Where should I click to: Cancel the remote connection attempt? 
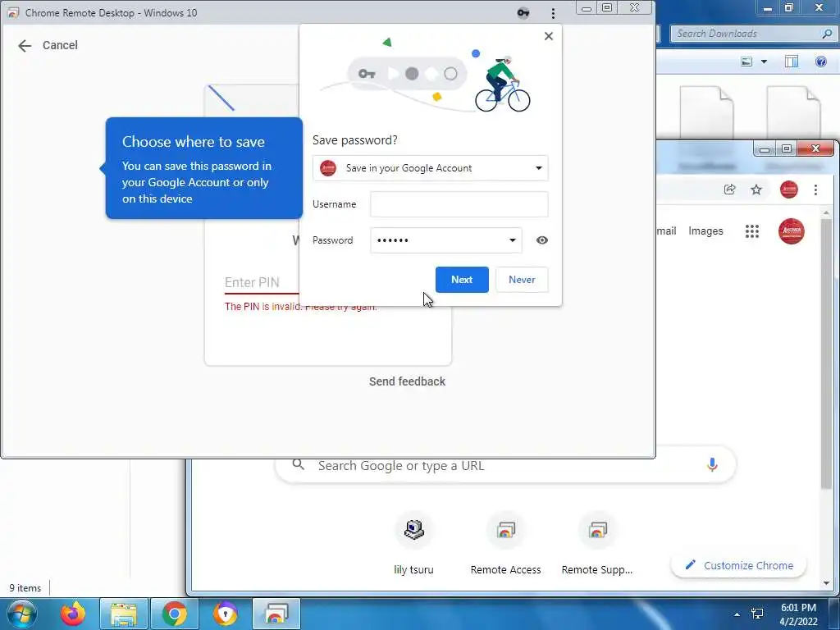point(60,46)
